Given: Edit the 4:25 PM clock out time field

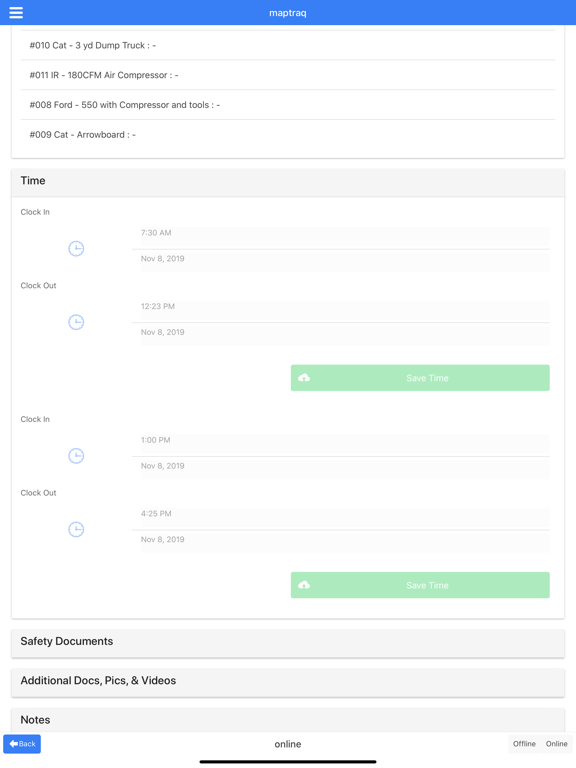Looking at the screenshot, I should click(x=345, y=518).
